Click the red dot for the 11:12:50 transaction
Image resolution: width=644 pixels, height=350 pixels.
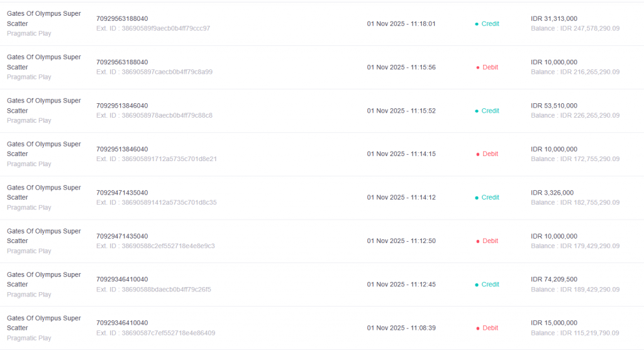coord(478,241)
